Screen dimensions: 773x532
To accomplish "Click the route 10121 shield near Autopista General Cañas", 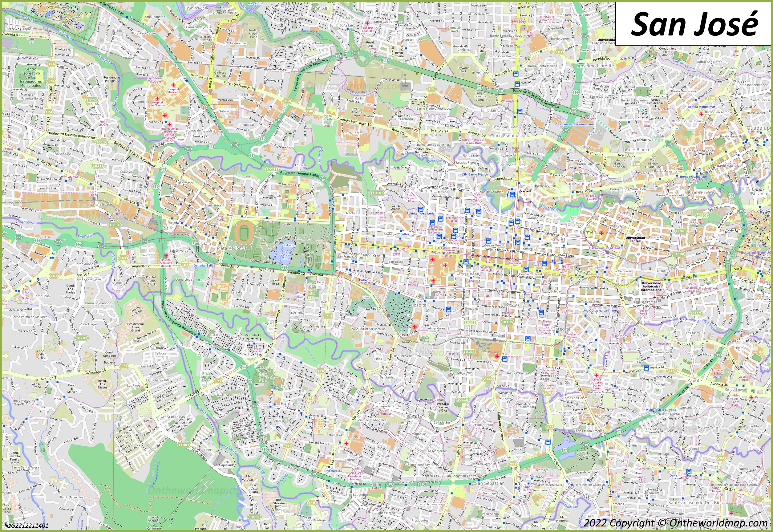I will click(x=272, y=169).
